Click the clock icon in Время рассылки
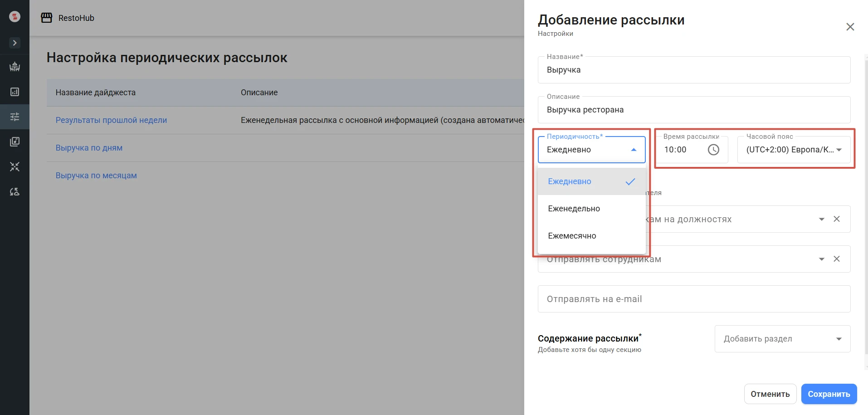Viewport: 868px width, 415px height. point(713,150)
